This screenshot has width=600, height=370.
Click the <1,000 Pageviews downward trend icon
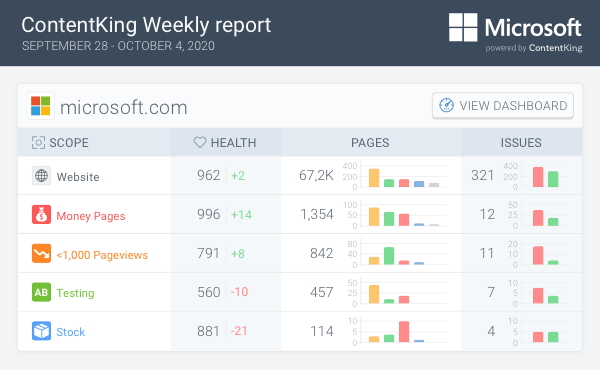click(41, 253)
